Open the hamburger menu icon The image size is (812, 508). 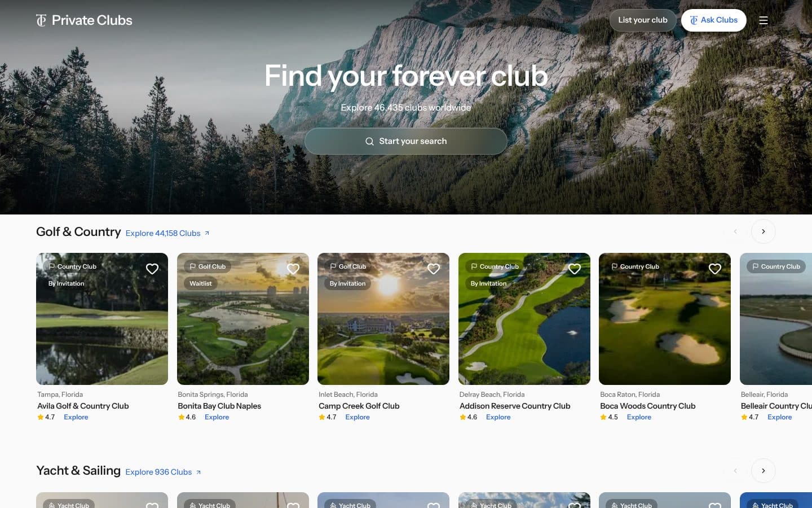click(x=764, y=20)
